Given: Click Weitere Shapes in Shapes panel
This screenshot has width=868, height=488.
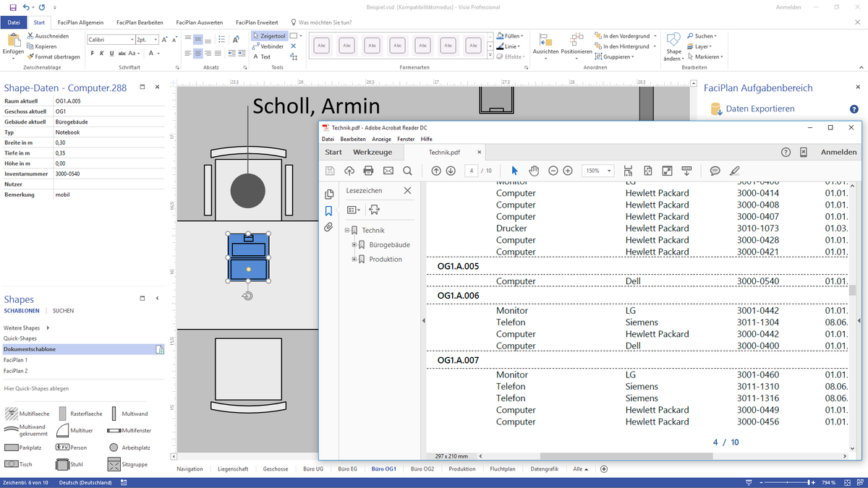Looking at the screenshot, I should click(x=25, y=328).
